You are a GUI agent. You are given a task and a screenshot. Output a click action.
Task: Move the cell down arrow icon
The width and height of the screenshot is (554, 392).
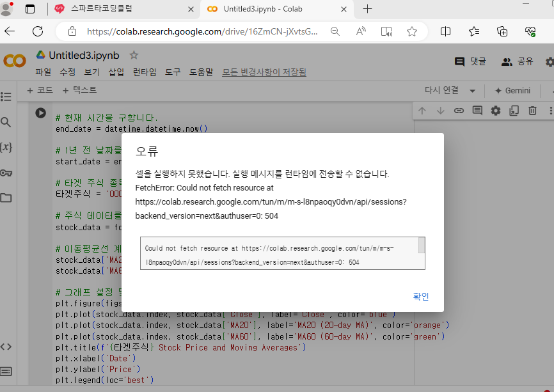tap(440, 111)
